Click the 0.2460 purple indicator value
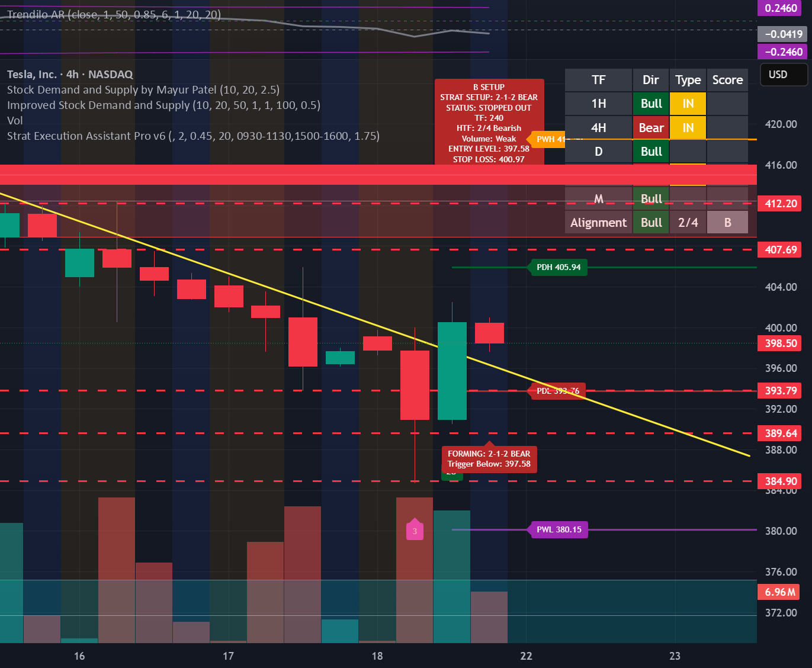812x668 pixels. point(781,8)
